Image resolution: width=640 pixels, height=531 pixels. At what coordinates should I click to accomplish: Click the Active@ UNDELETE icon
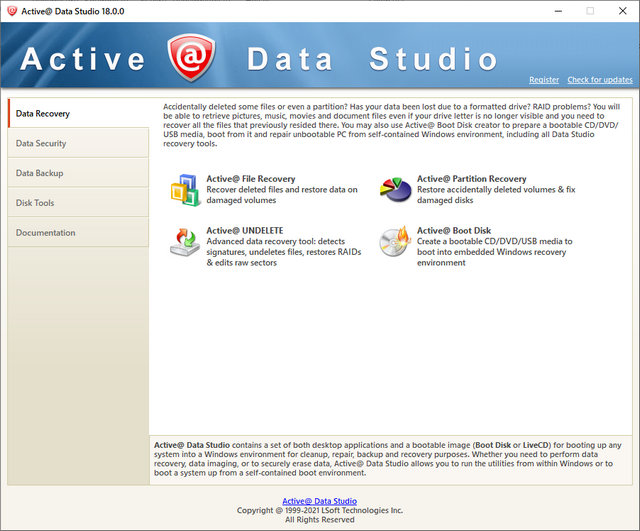(185, 241)
